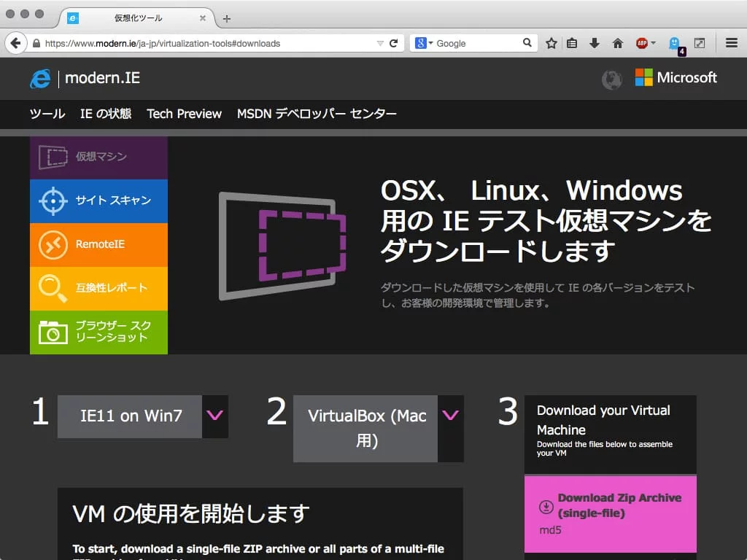Expand the Adblock Plus dropdown arrow
The height and width of the screenshot is (560, 747).
[x=653, y=43]
